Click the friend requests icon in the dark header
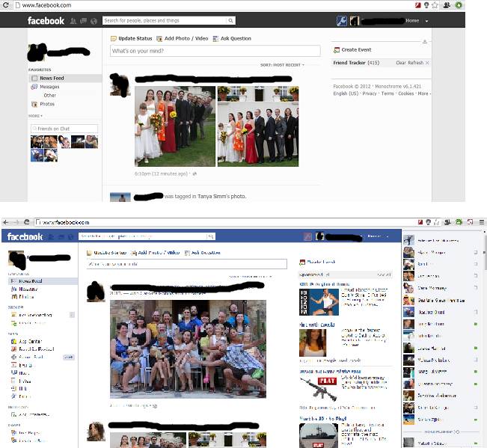Screen dimensions: 487x448 [x=75, y=21]
